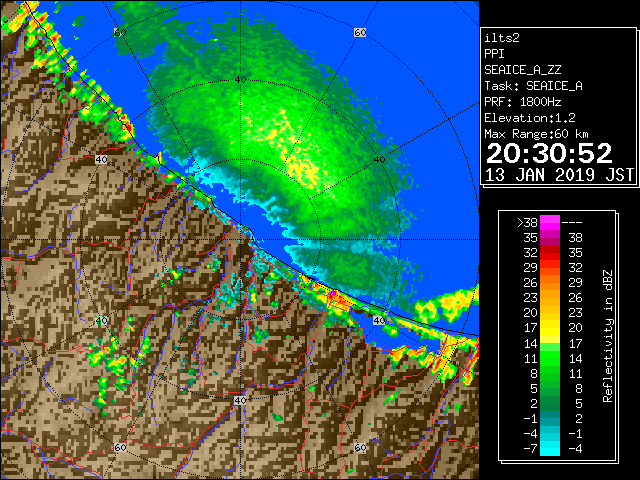Viewport: 640px width, 480px height.
Task: Select the orange 26 dBZ legend color
Action: point(550,283)
